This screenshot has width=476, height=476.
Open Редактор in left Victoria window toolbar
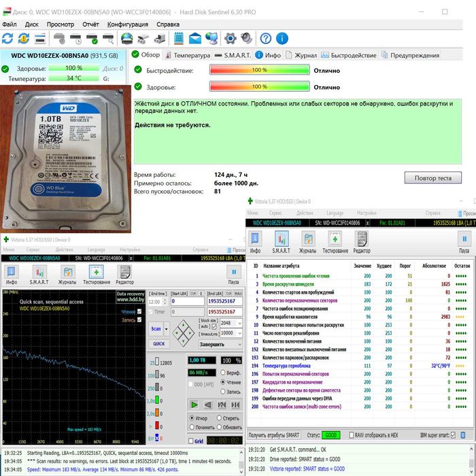coord(124,275)
